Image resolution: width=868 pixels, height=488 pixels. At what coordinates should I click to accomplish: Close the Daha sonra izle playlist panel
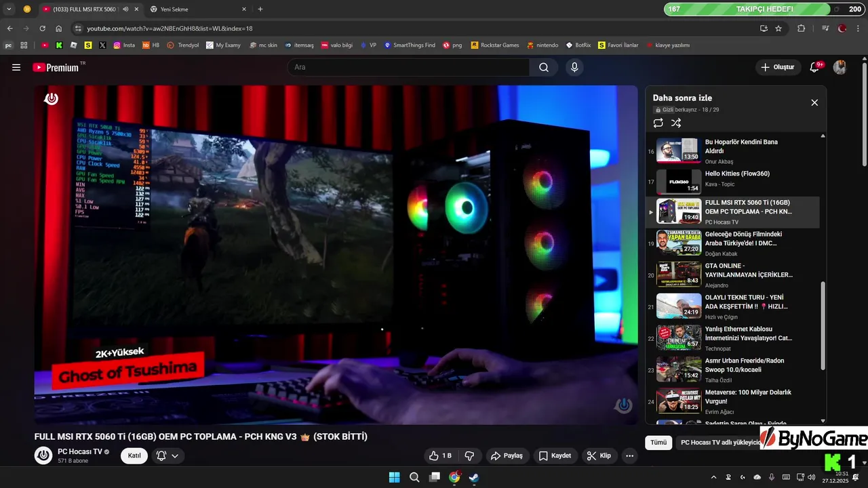[x=814, y=102]
